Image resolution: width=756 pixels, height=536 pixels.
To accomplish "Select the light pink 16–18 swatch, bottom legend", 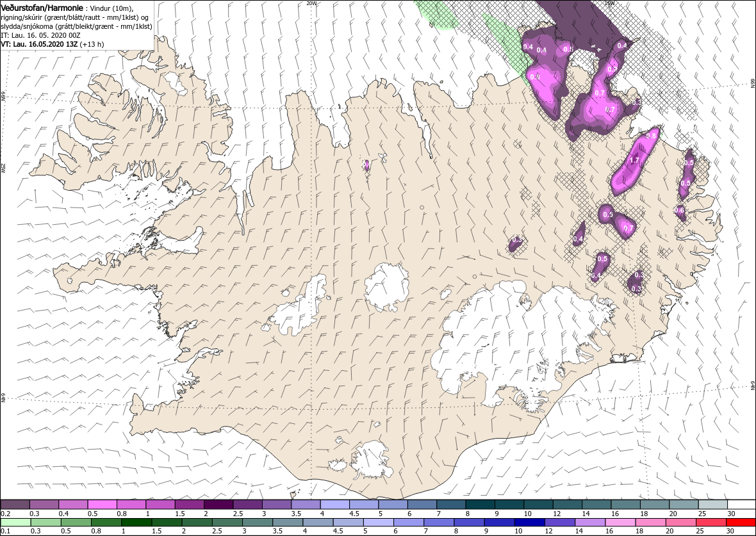I will pyautogui.click(x=620, y=523).
